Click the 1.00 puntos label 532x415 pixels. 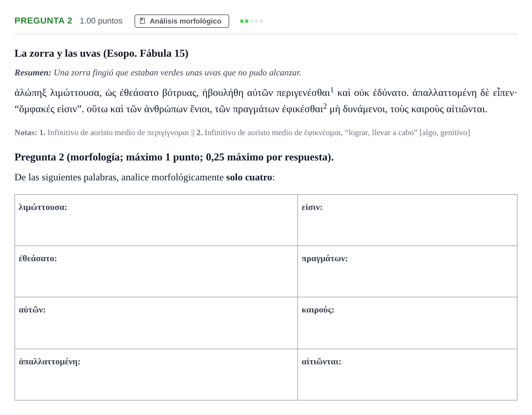101,21
